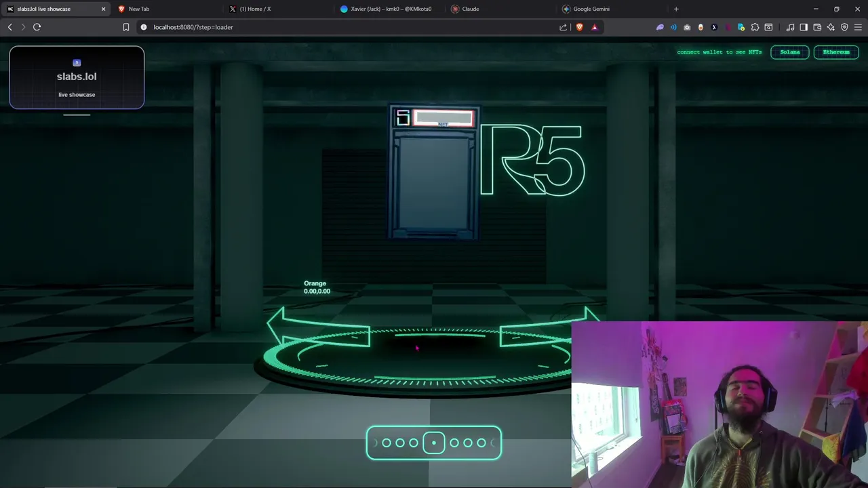The height and width of the screenshot is (488, 868).
Task: Click the browser forward arrow
Action: 23,27
